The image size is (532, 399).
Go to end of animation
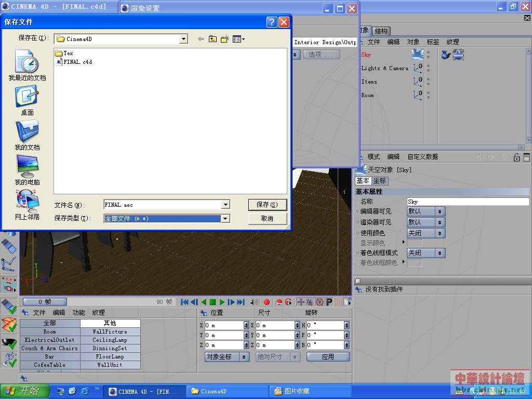241,302
